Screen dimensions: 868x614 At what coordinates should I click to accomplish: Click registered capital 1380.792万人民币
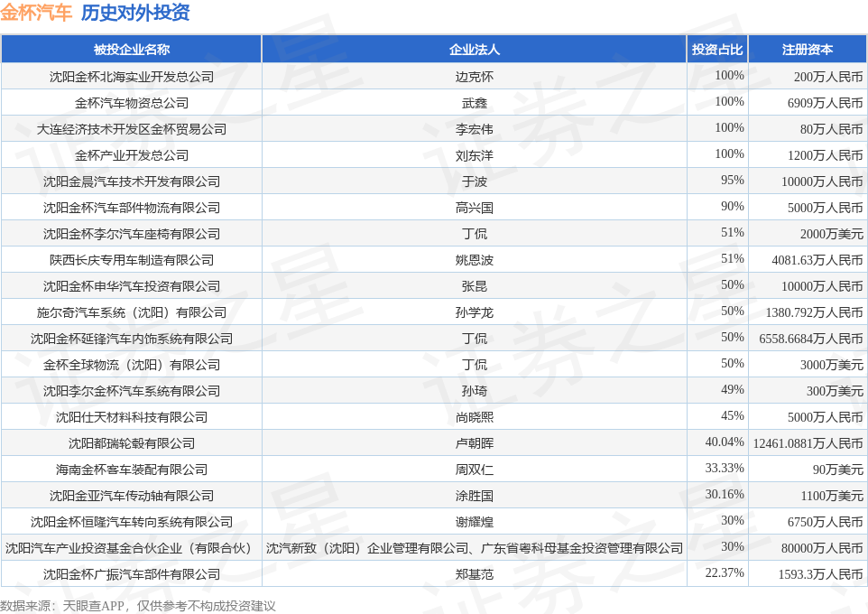814,312
